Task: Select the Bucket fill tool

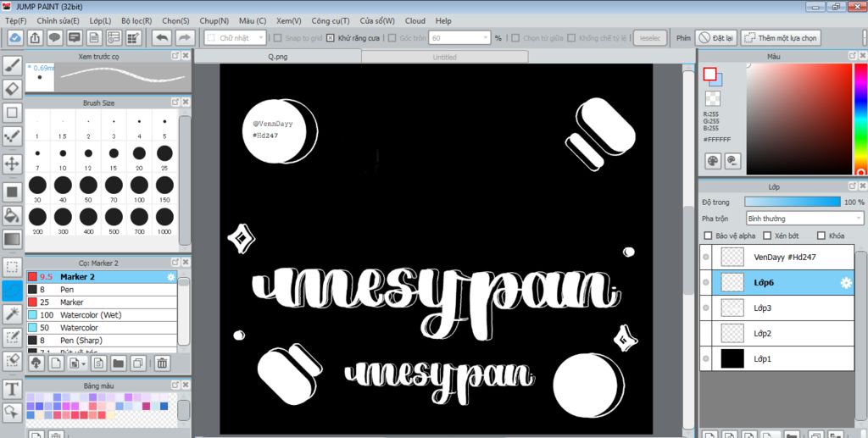Action: coord(12,215)
